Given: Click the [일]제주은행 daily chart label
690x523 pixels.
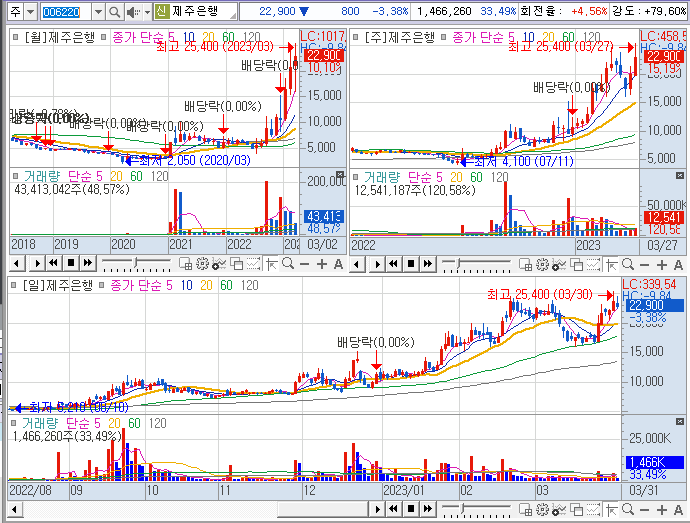Looking at the screenshot, I should (x=58, y=286).
